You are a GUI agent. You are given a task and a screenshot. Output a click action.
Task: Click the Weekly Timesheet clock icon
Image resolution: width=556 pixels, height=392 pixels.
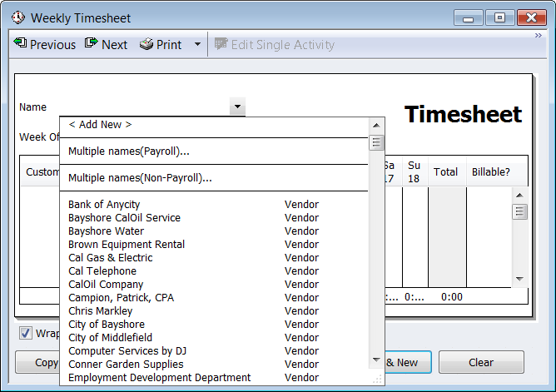coord(17,17)
